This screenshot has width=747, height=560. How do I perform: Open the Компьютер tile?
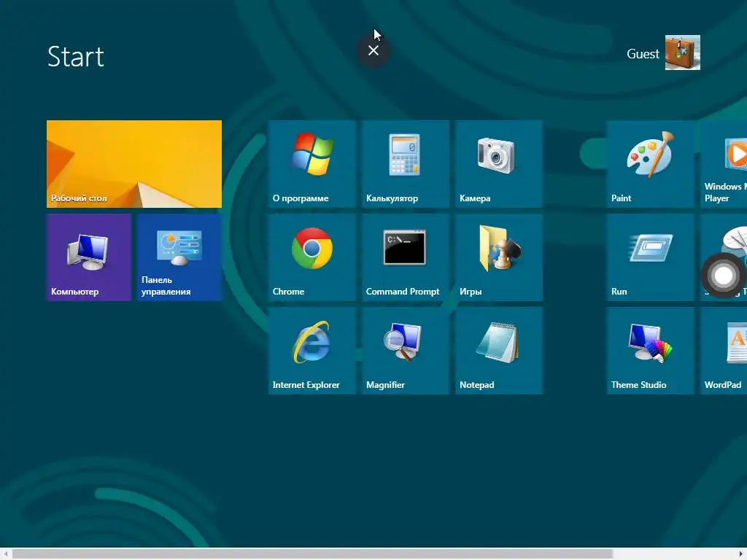pyautogui.click(x=88, y=257)
